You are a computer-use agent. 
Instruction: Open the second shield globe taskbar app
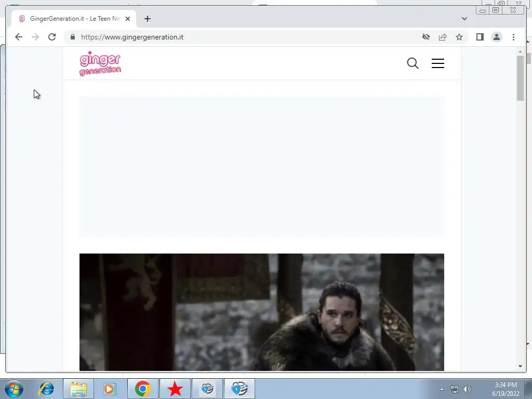(240, 389)
